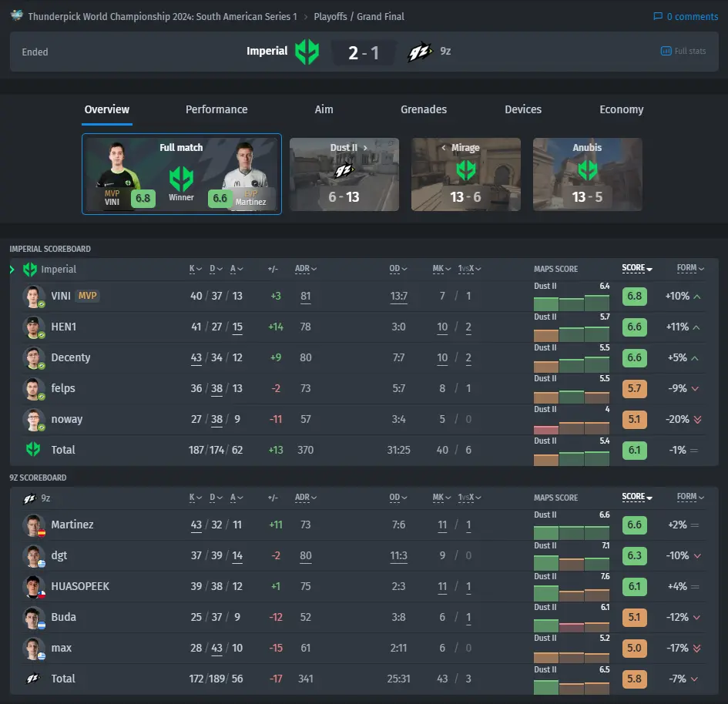The width and height of the screenshot is (728, 704).
Task: Click Buda's player avatar
Action: 33,618
